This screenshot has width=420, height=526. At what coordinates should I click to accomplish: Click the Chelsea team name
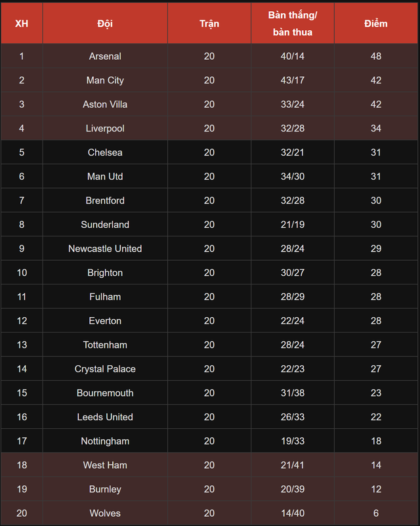tap(105, 152)
